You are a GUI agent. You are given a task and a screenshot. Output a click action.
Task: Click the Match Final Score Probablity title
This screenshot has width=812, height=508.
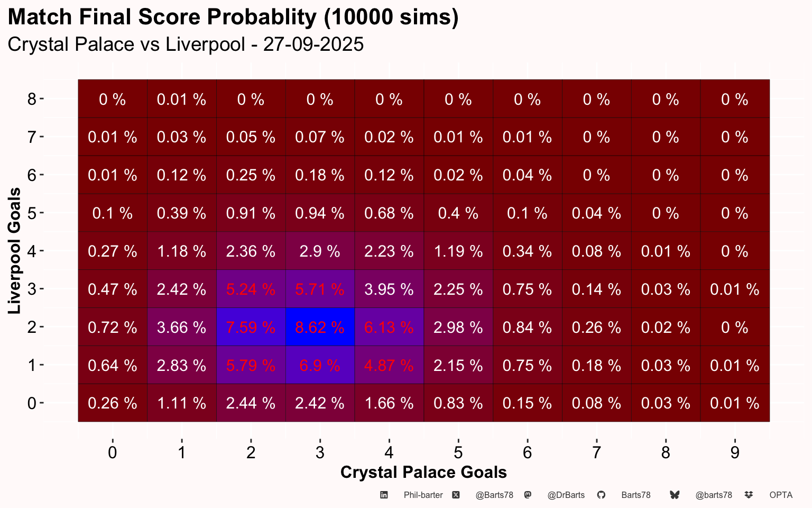pos(233,17)
